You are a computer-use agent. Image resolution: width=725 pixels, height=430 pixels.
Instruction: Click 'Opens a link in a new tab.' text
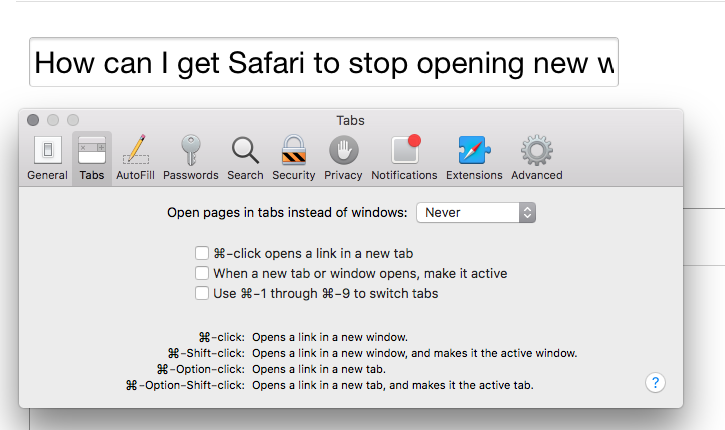coord(319,369)
